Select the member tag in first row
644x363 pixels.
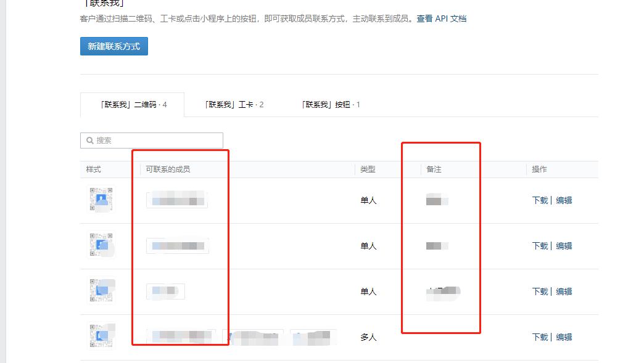pos(177,200)
